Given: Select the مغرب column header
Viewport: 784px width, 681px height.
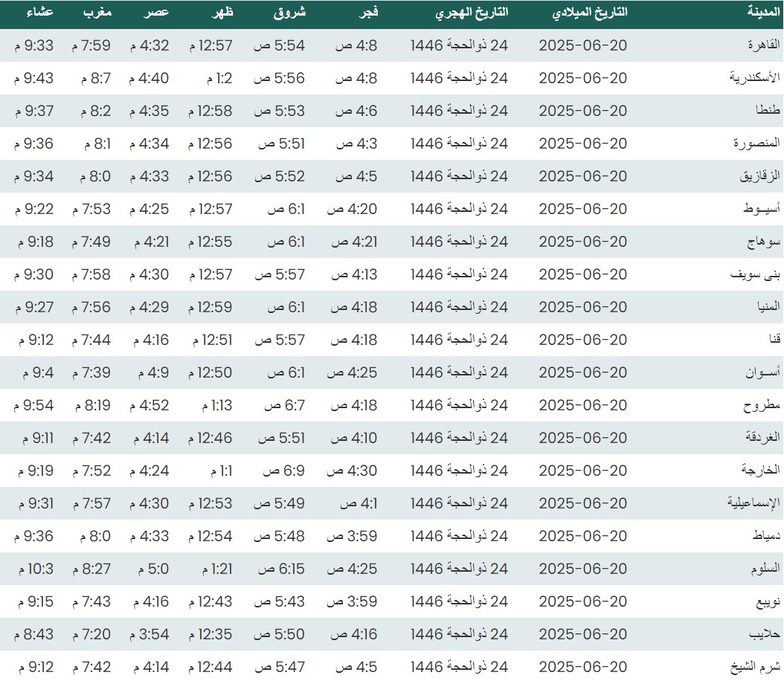Looking at the screenshot, I should click(96, 13).
